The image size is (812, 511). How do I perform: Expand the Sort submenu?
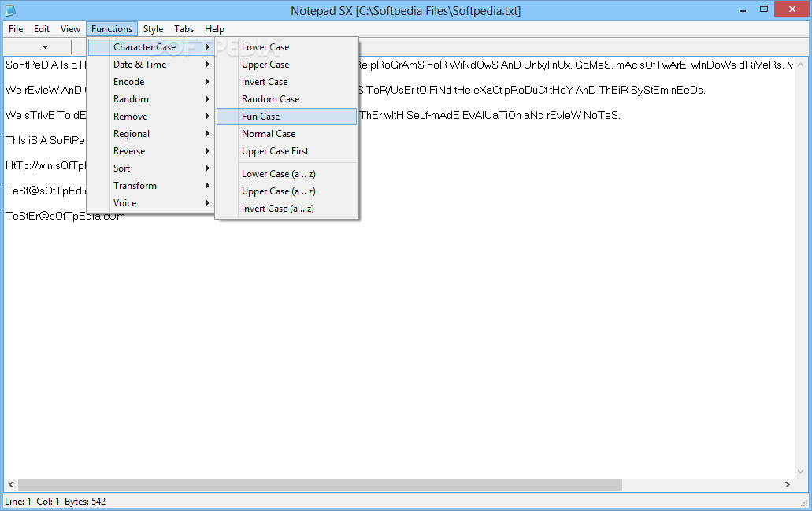tap(151, 168)
